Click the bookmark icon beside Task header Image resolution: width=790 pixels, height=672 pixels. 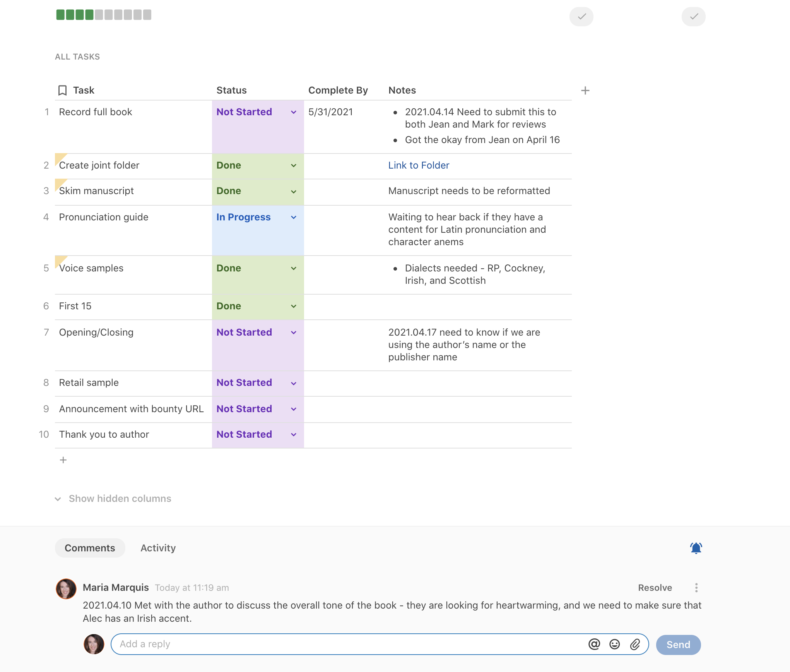62,90
